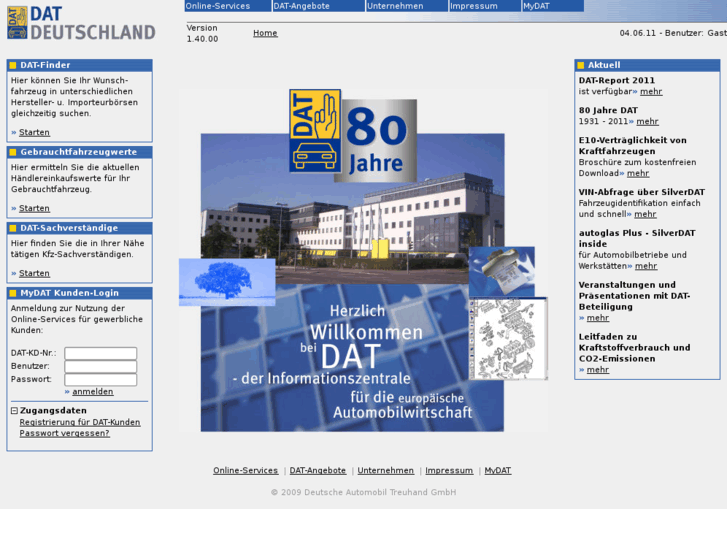Open mehr for Veranstaltungen und Präsentationen
The width and height of the screenshot is (727, 545).
coord(598,318)
